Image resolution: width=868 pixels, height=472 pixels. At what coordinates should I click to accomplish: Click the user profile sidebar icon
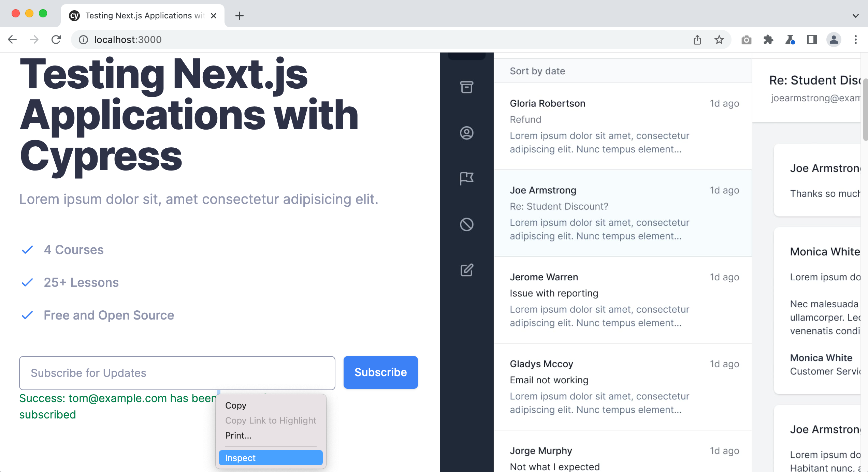pos(466,133)
